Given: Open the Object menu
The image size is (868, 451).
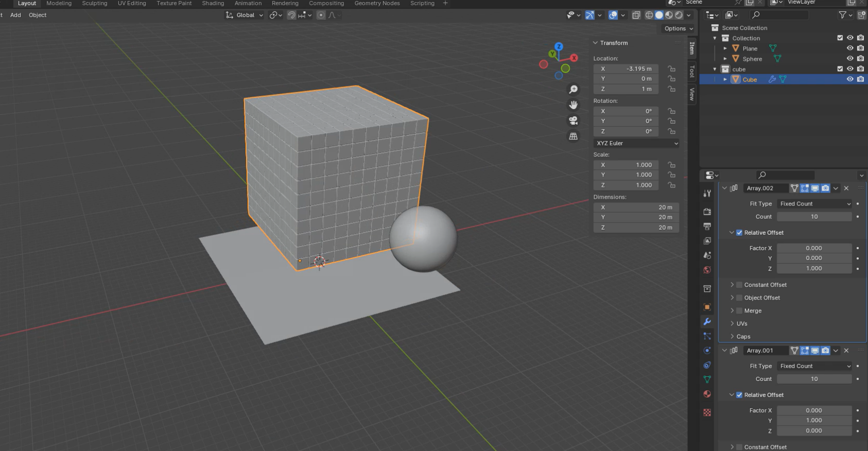Looking at the screenshot, I should [38, 15].
